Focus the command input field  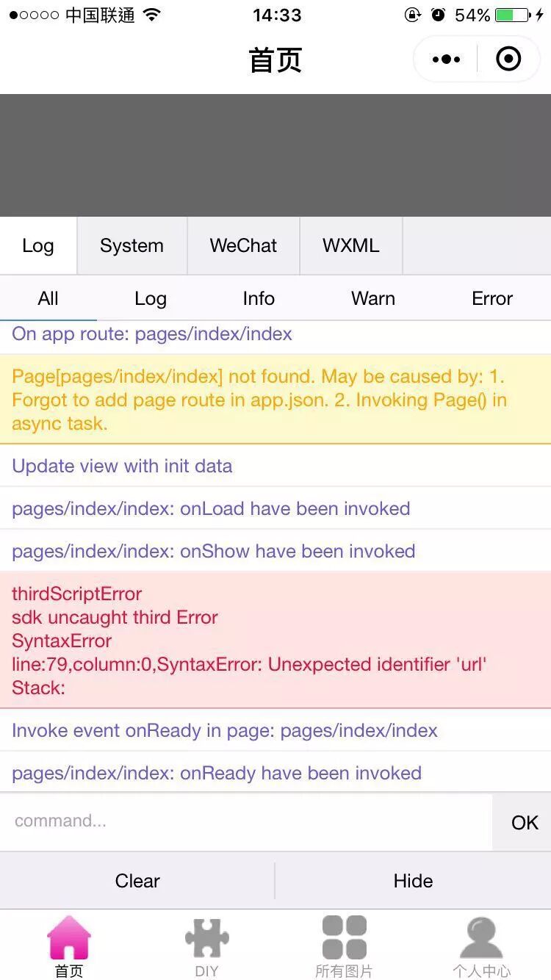tap(246, 821)
